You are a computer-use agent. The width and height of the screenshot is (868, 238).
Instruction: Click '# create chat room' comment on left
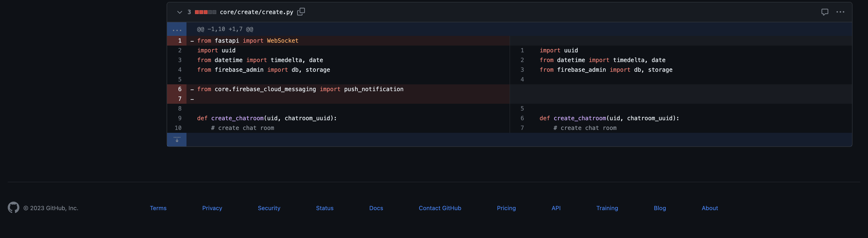pyautogui.click(x=243, y=128)
